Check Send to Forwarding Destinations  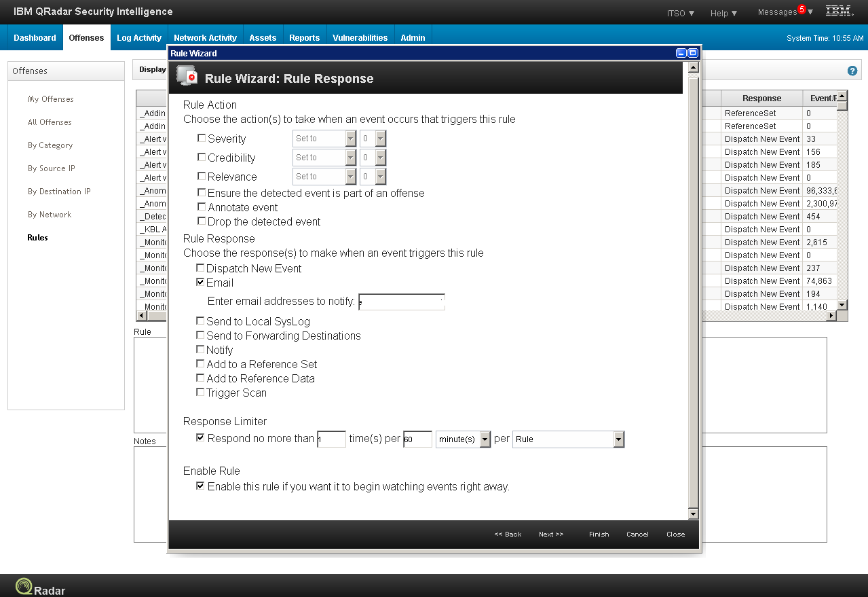click(200, 335)
